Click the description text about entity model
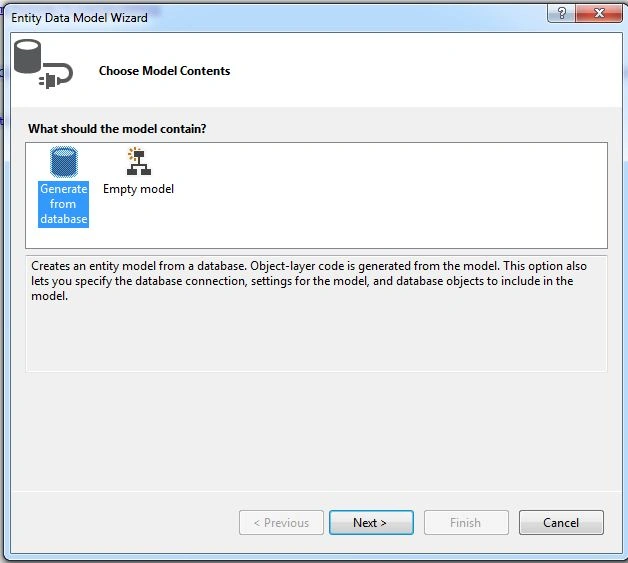This screenshot has height=563, width=628. click(x=309, y=281)
